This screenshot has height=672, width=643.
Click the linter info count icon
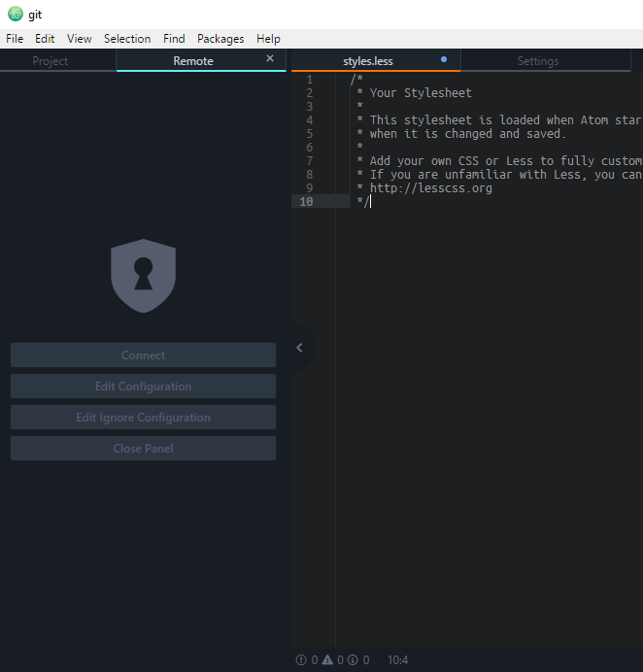pos(353,660)
